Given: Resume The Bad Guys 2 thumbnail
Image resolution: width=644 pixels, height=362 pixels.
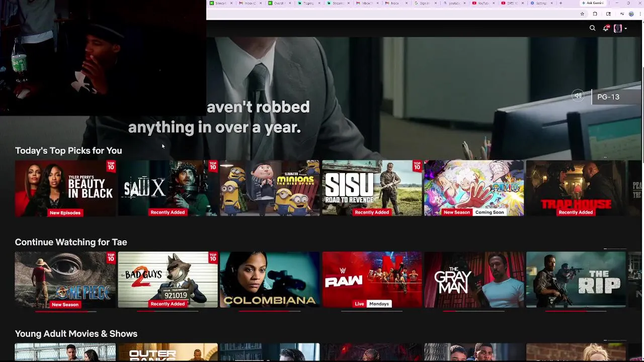Looking at the screenshot, I should point(168,280).
